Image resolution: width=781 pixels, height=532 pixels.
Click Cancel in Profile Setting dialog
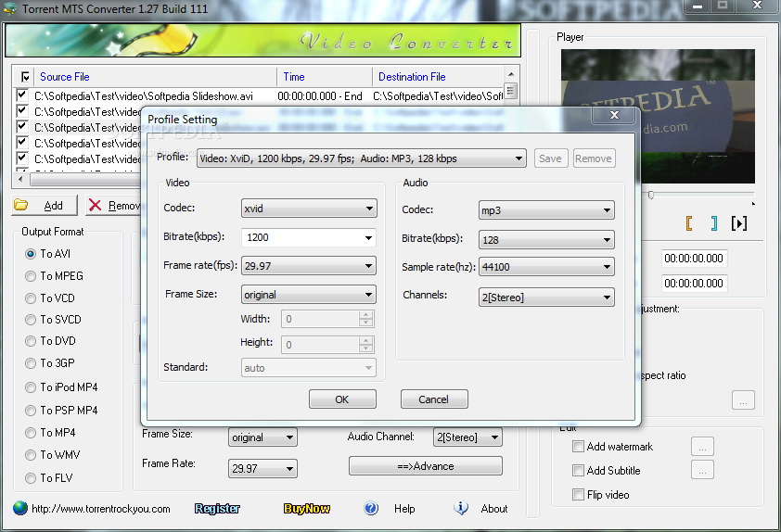434,399
